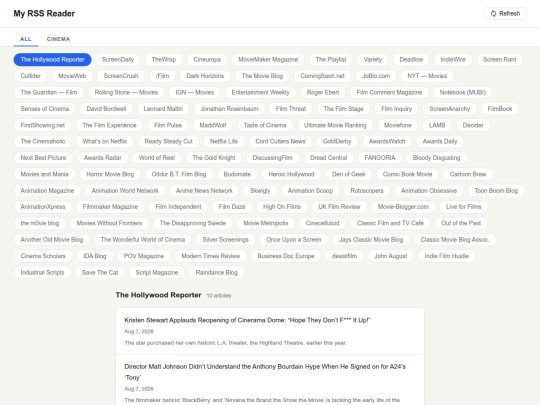Open Ultimate Movie Ranking feed
The height and width of the screenshot is (405, 540).
pos(335,125)
